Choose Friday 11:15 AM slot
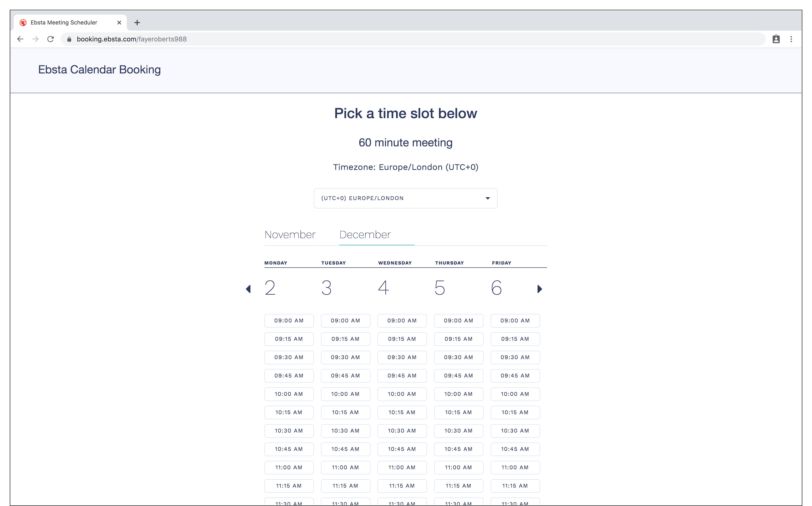The height and width of the screenshot is (506, 812). point(515,486)
